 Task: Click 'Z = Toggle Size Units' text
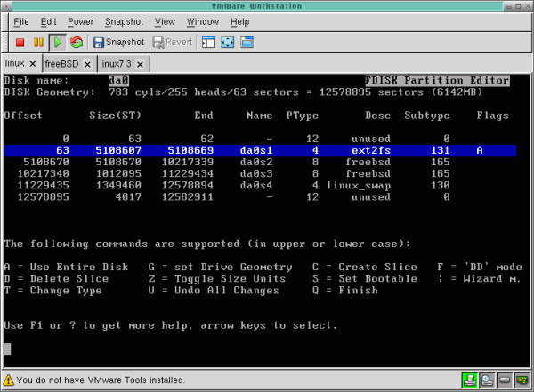click(x=217, y=279)
